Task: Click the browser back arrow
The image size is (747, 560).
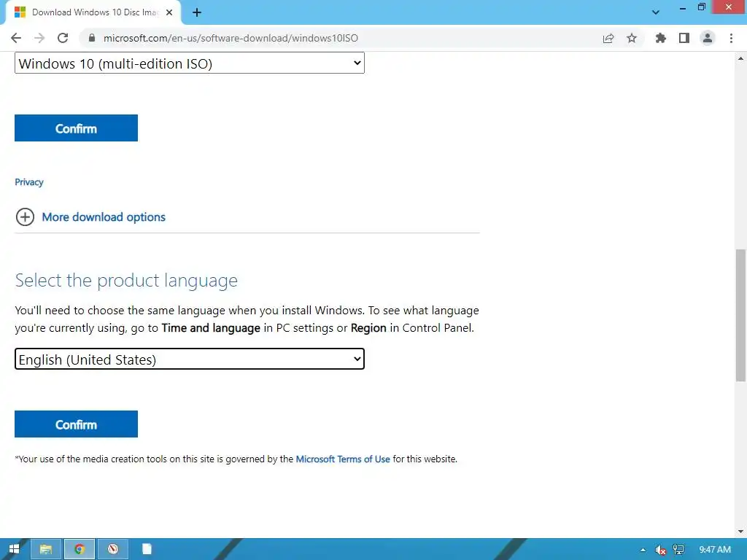Action: pos(16,38)
